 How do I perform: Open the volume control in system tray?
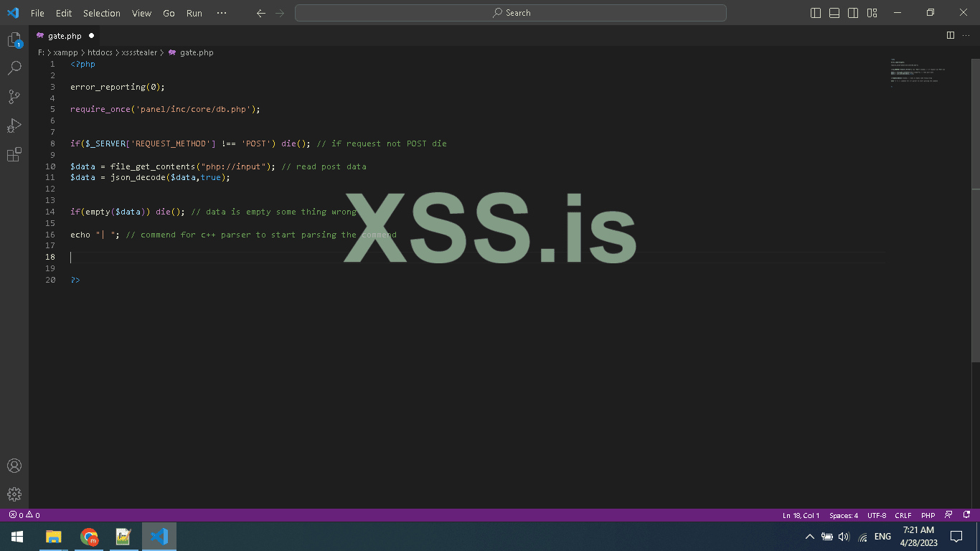pyautogui.click(x=844, y=537)
